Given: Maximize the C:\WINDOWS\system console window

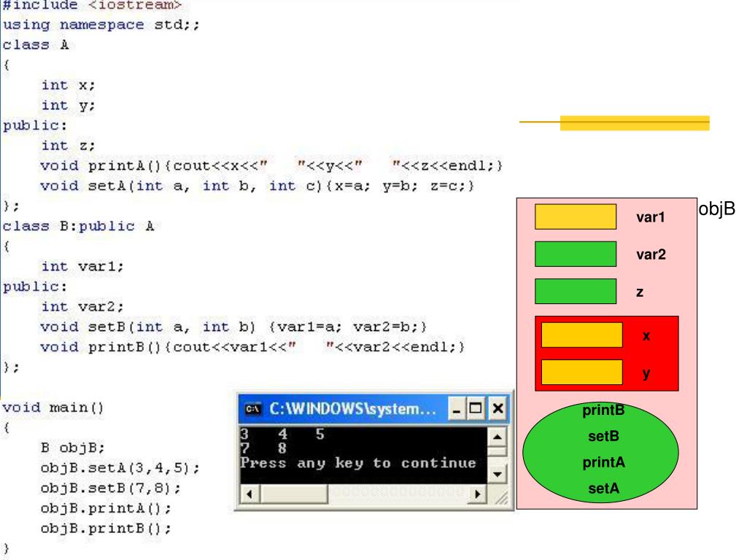Looking at the screenshot, I should click(x=476, y=409).
